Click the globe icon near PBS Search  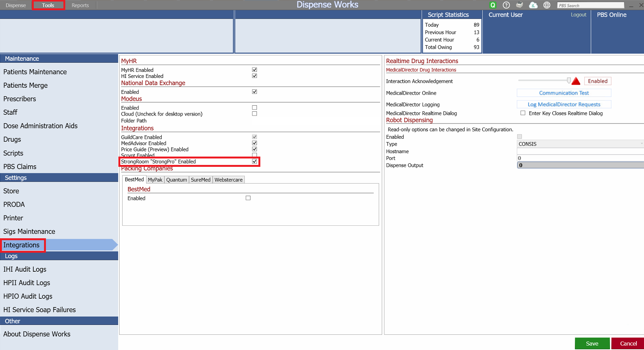(546, 5)
